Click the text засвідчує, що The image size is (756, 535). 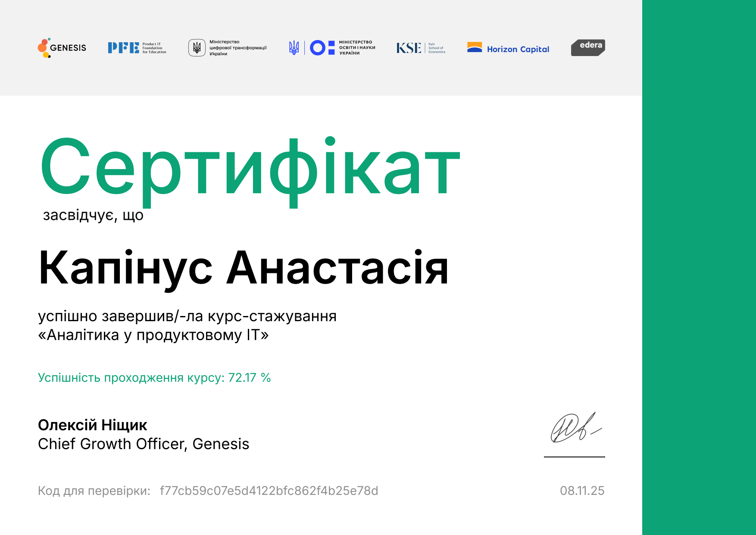93,215
